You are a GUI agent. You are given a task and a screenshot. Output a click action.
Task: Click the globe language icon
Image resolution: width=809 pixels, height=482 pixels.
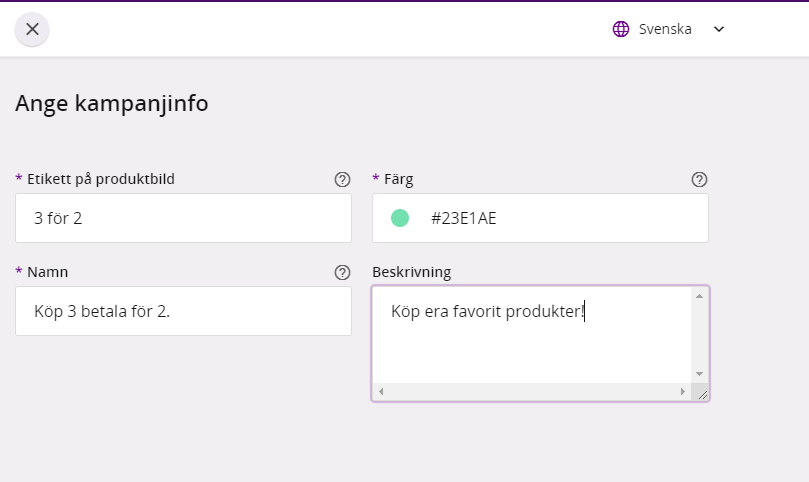621,29
